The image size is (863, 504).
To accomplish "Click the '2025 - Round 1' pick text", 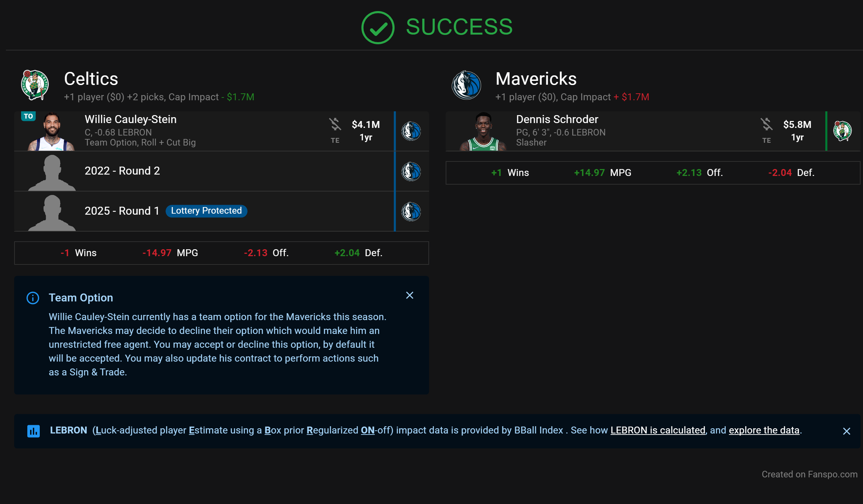I will [122, 211].
